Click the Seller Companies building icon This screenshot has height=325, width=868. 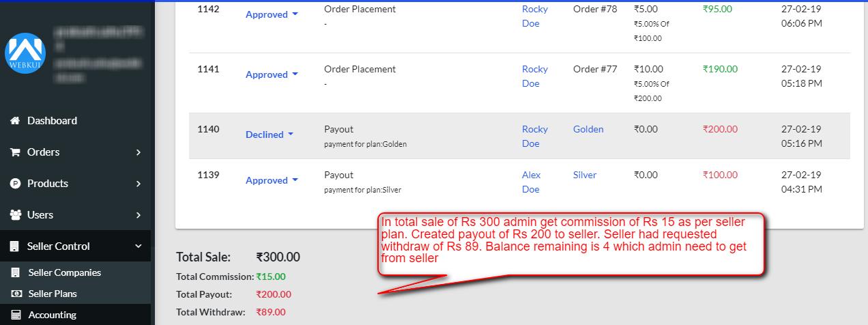[x=15, y=272]
